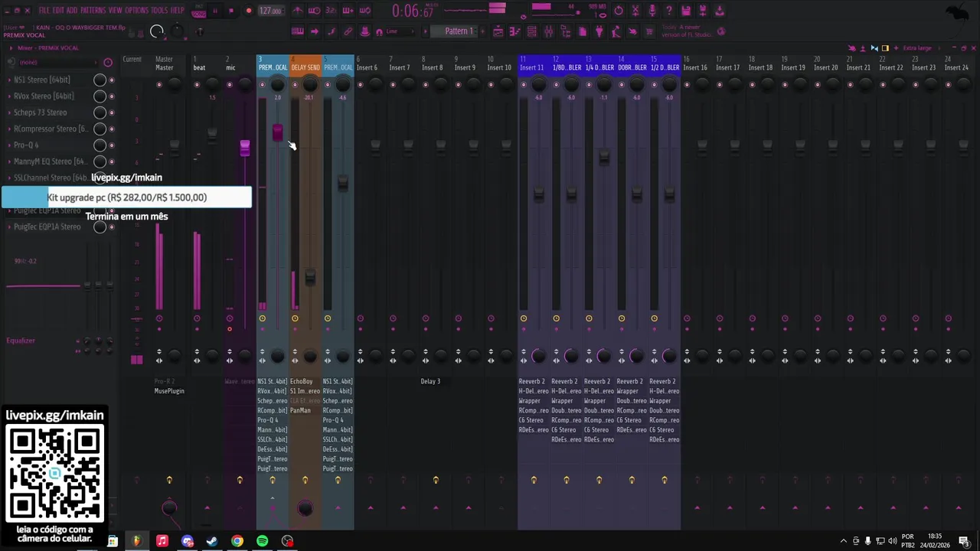This screenshot has width=980, height=551.
Task: Click the DELAY SEND track volume fader
Action: (x=310, y=277)
